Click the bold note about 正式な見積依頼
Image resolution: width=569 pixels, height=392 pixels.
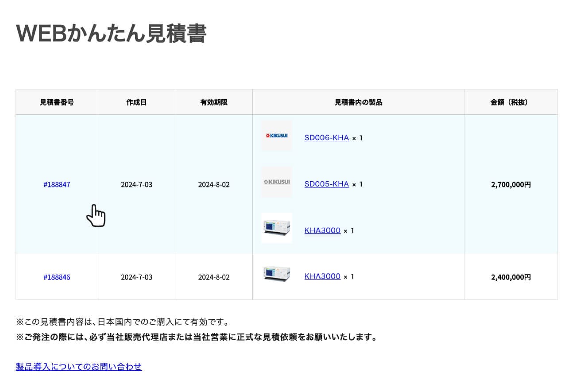click(197, 338)
